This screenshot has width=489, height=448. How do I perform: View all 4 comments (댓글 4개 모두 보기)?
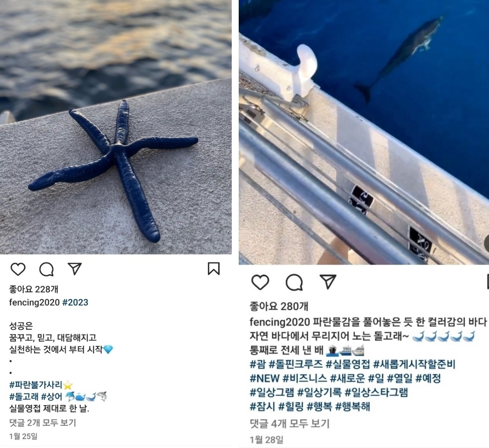(x=289, y=424)
